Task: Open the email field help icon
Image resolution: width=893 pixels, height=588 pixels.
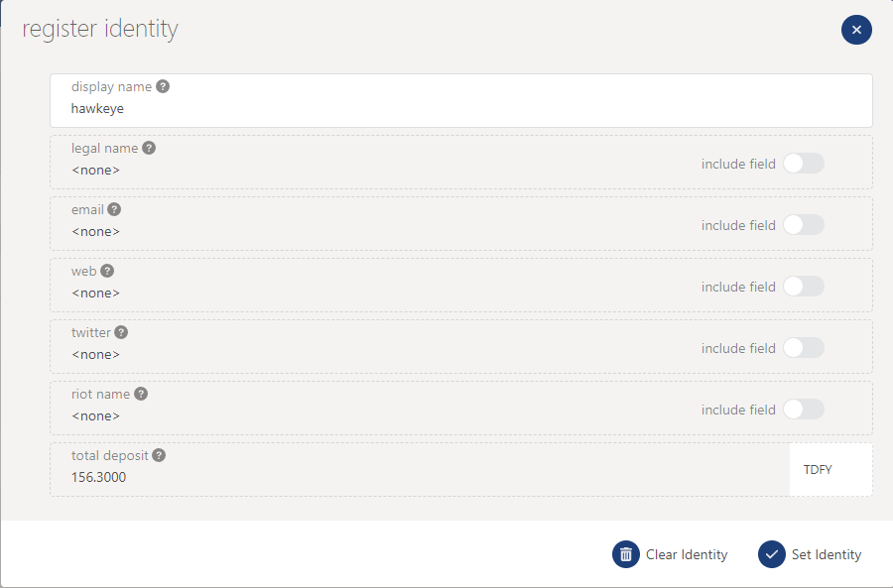Action: pos(114,209)
